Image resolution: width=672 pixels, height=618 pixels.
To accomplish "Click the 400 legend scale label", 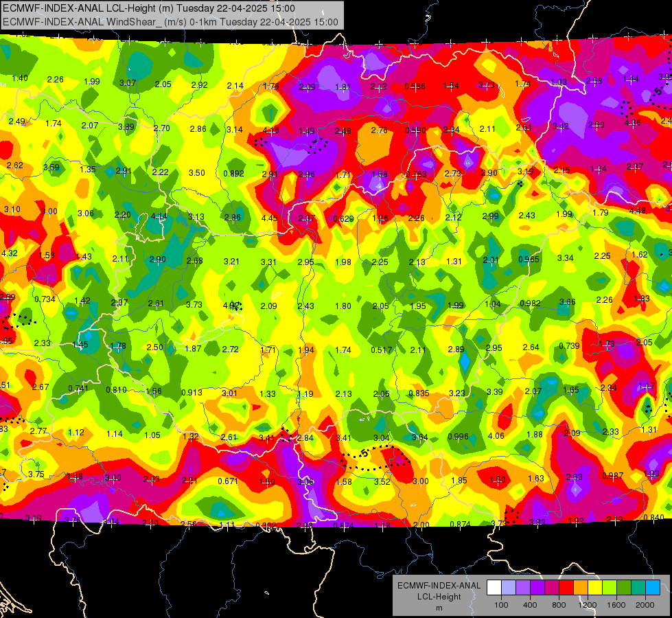I will point(530,605).
